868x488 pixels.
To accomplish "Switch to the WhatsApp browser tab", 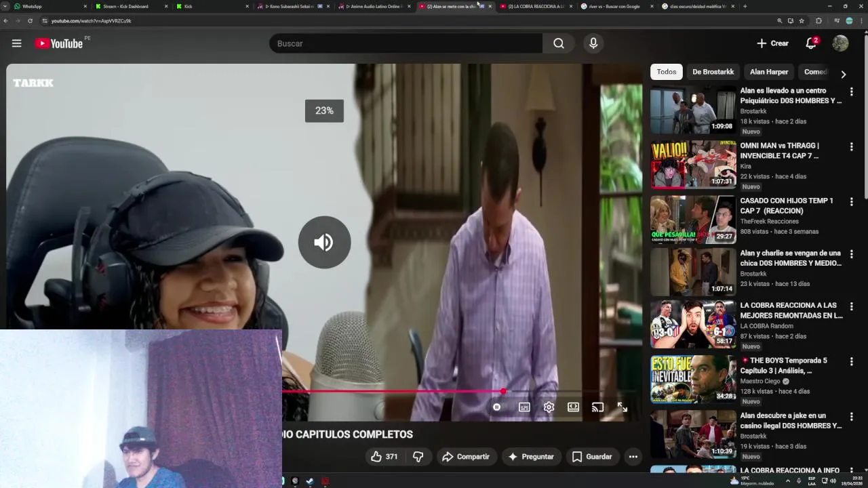I will pyautogui.click(x=50, y=6).
